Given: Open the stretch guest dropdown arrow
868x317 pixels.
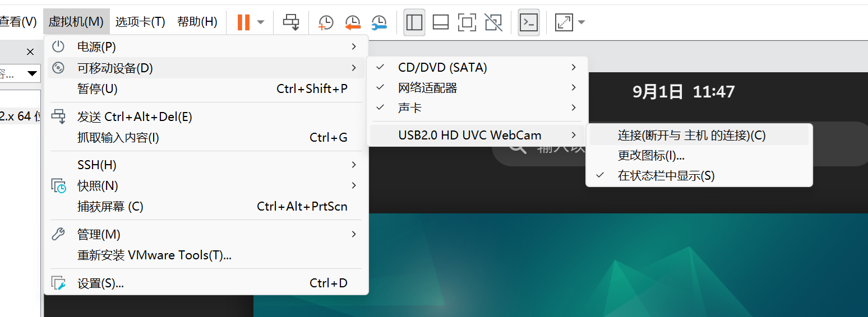Looking at the screenshot, I should pyautogui.click(x=581, y=22).
